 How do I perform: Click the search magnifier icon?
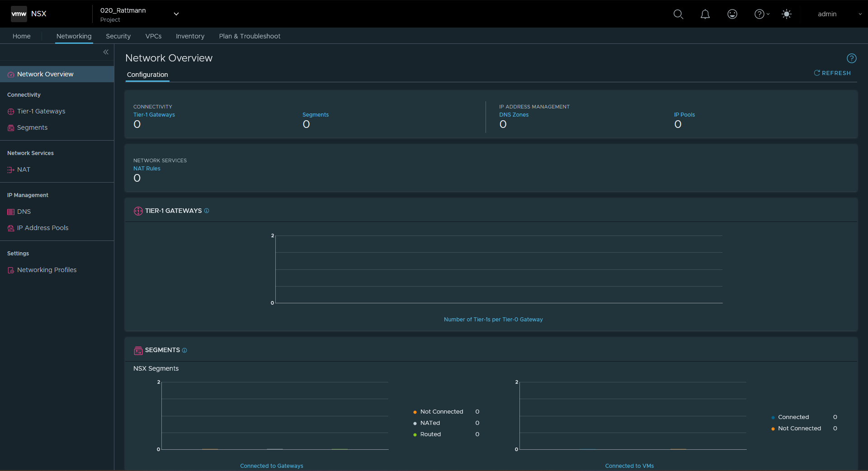click(x=678, y=14)
